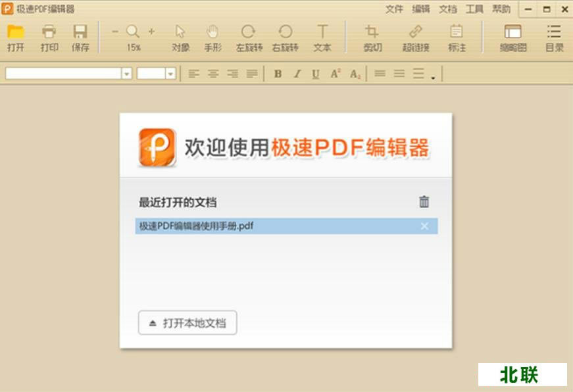Open the 目录 contents panel
The image size is (573, 392).
tap(553, 36)
